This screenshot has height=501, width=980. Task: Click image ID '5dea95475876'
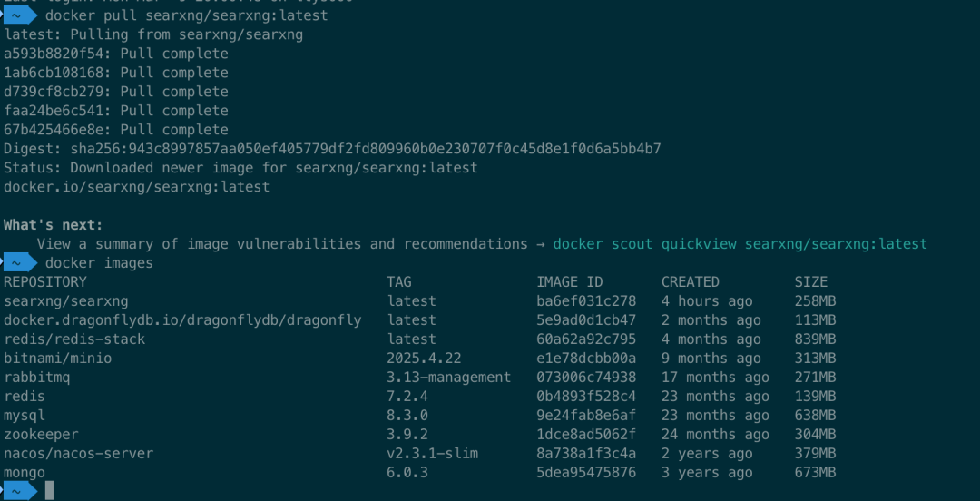[586, 473]
